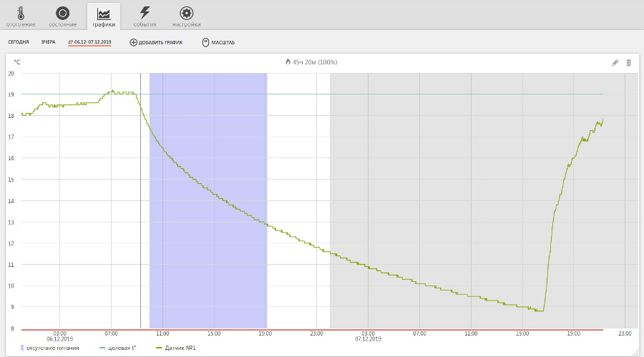Select the графики charts tab

104,16
